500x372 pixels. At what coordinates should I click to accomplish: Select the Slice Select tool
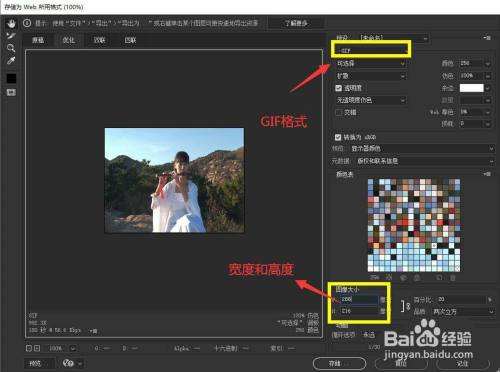pos(11,35)
